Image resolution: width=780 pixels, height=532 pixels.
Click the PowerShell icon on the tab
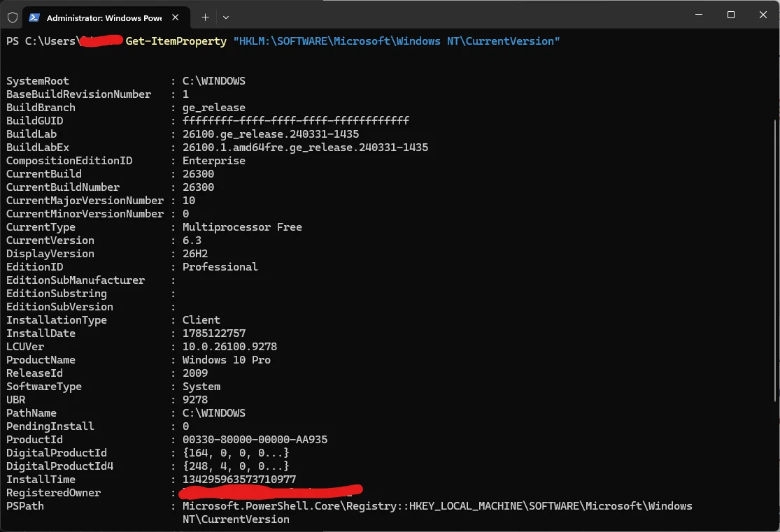tap(34, 17)
